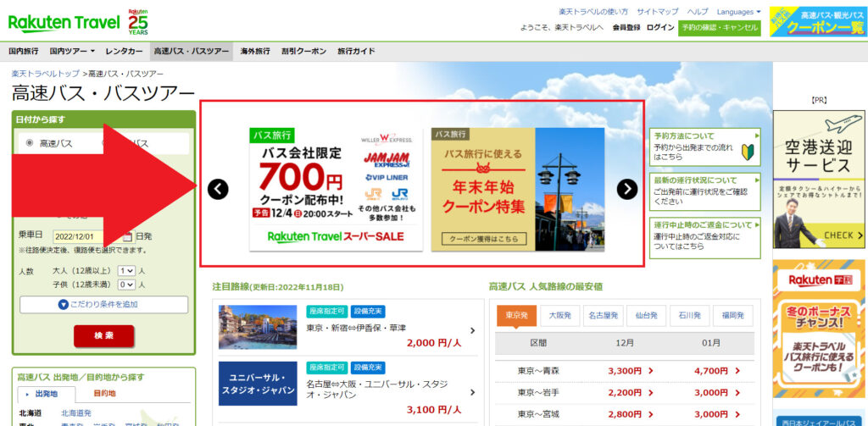Open 運行中止時のご返金について info box
868x426 pixels.
point(704,238)
